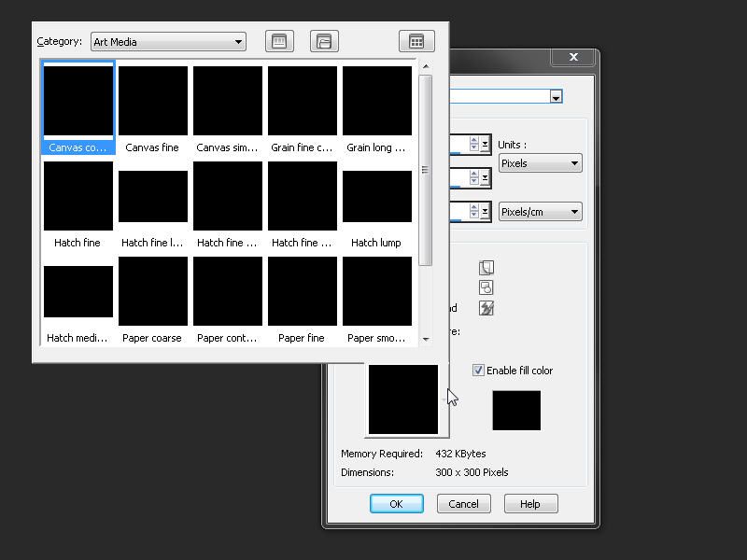
Task: Pick the Paper fine texture thumbnail
Action: pos(302,291)
